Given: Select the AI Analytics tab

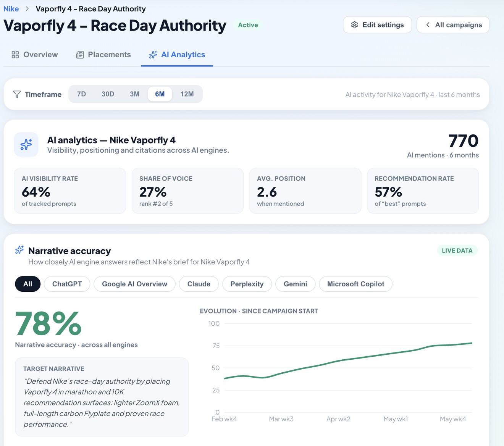Looking at the screenshot, I should (x=177, y=55).
